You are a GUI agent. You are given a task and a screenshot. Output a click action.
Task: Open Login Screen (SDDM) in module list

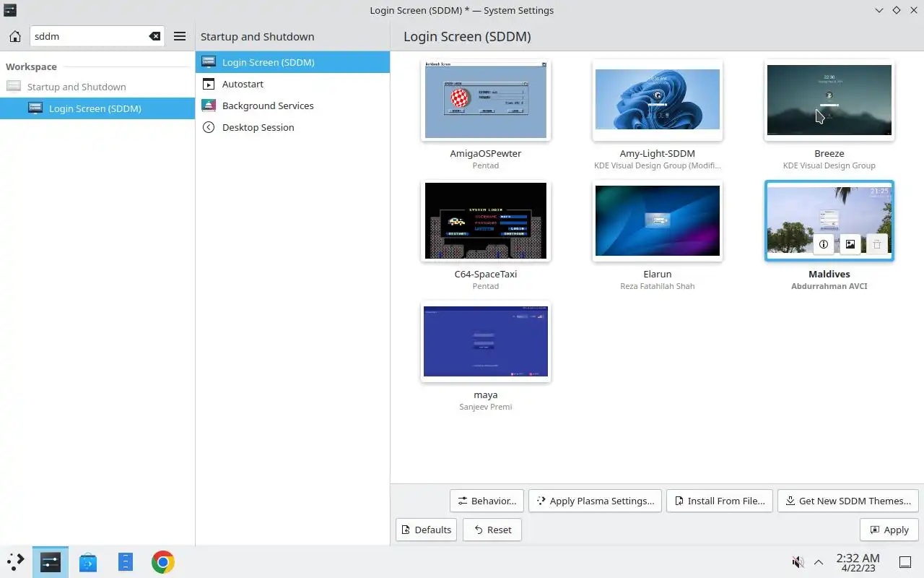(292, 62)
